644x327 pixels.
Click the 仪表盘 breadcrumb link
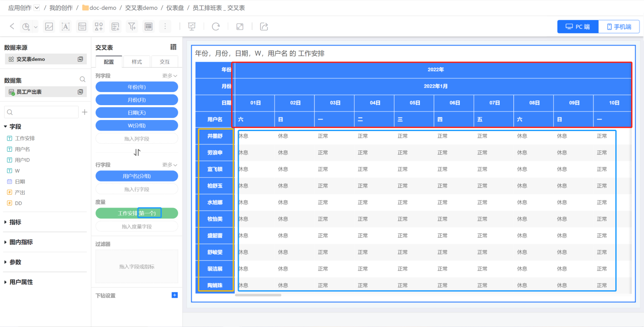[175, 8]
